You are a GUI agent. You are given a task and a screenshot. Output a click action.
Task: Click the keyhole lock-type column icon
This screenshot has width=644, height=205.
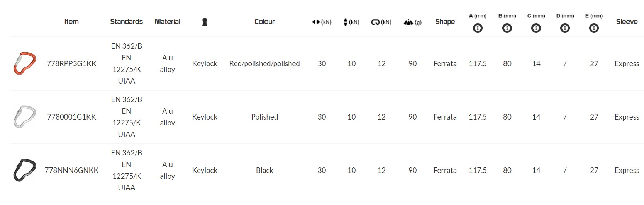pyautogui.click(x=205, y=22)
